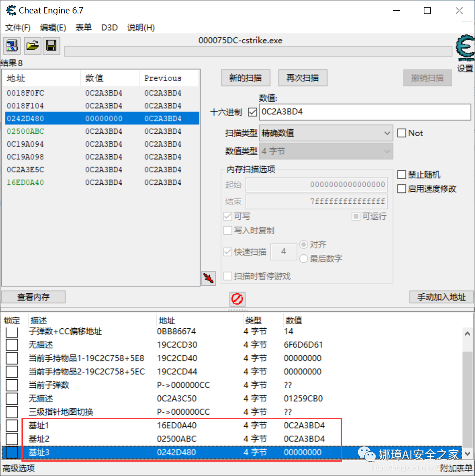This screenshot has height=476, width=475.
Task: Open the 扫描类型 dropdown
Action: point(326,133)
